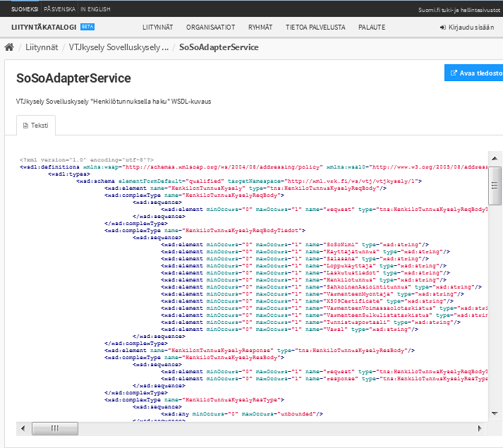Click the horizontal scrollbar thumb
This screenshot has height=448, width=503.
pyautogui.click(x=55, y=428)
